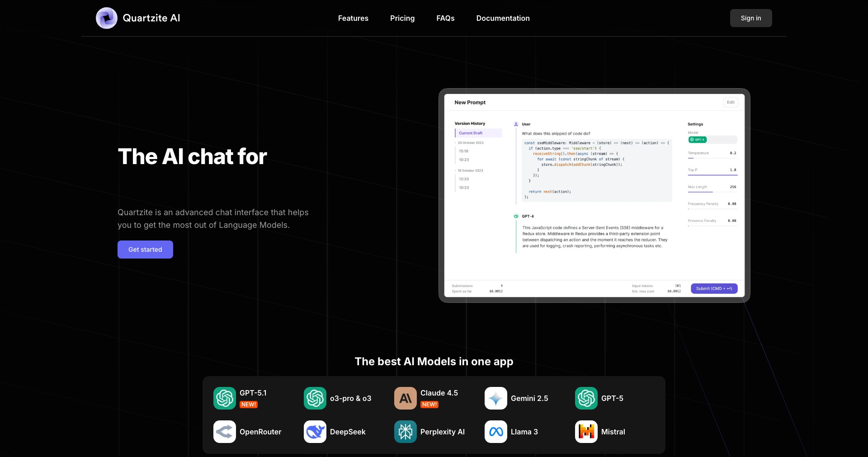
Task: Click "The best AI Models in one app" heading
Action: pyautogui.click(x=434, y=362)
